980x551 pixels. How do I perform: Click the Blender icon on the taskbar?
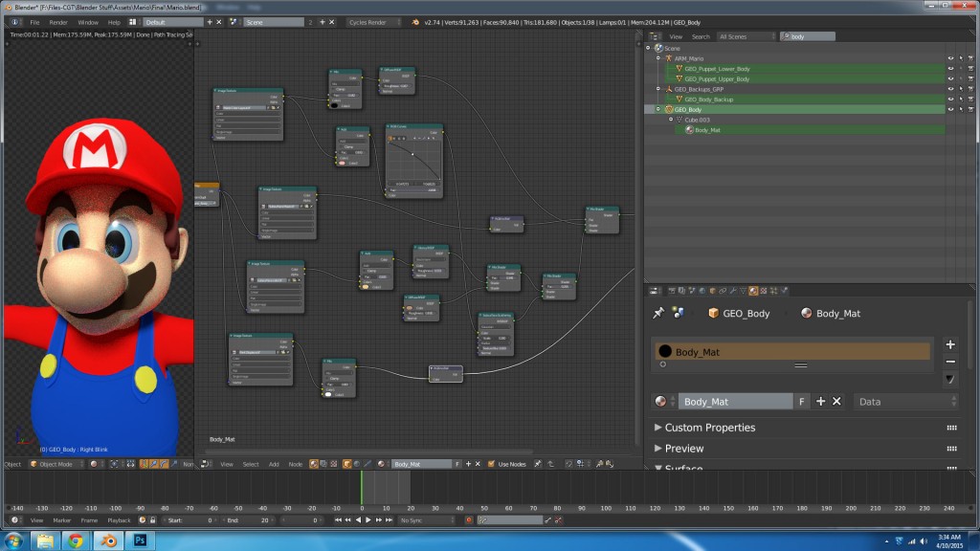click(x=107, y=540)
